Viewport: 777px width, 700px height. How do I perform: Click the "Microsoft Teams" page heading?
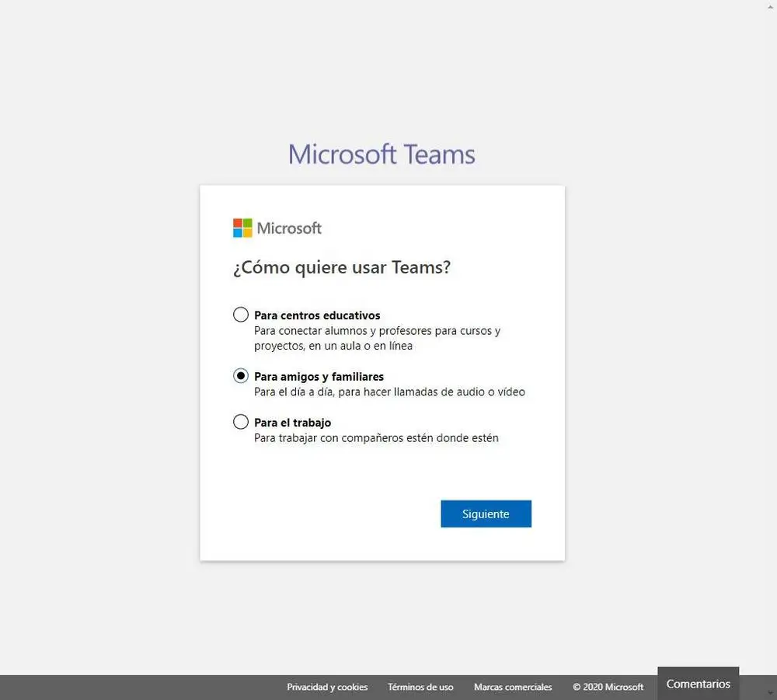382,154
